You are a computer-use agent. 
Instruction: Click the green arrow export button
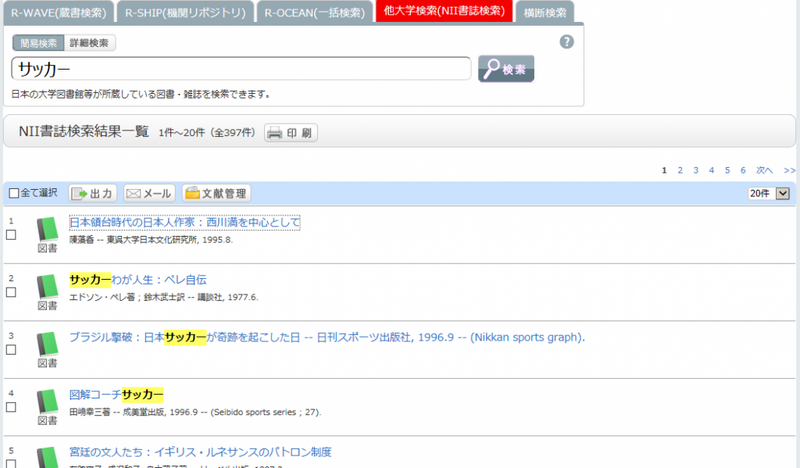(x=93, y=193)
